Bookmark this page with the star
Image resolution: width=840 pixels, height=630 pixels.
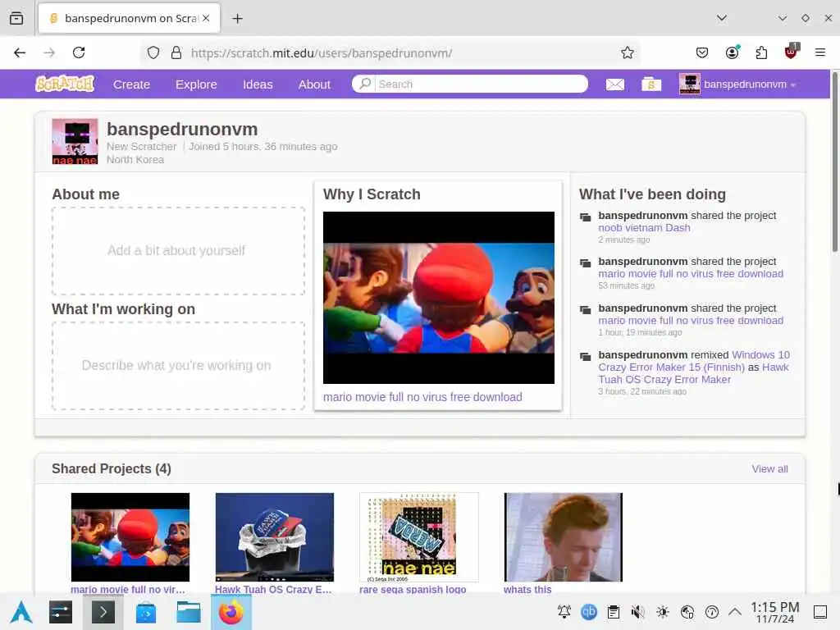click(x=628, y=52)
